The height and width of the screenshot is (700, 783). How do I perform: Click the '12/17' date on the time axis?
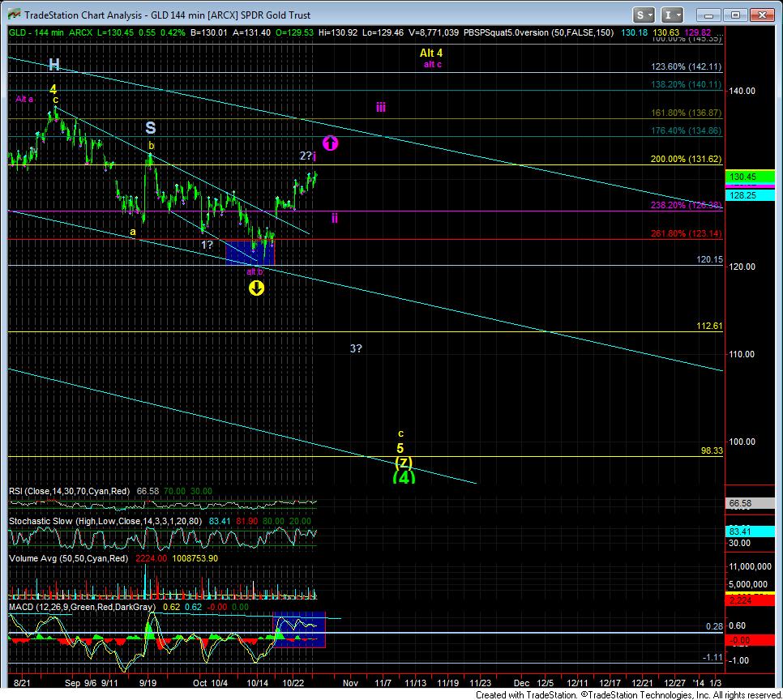(x=610, y=683)
